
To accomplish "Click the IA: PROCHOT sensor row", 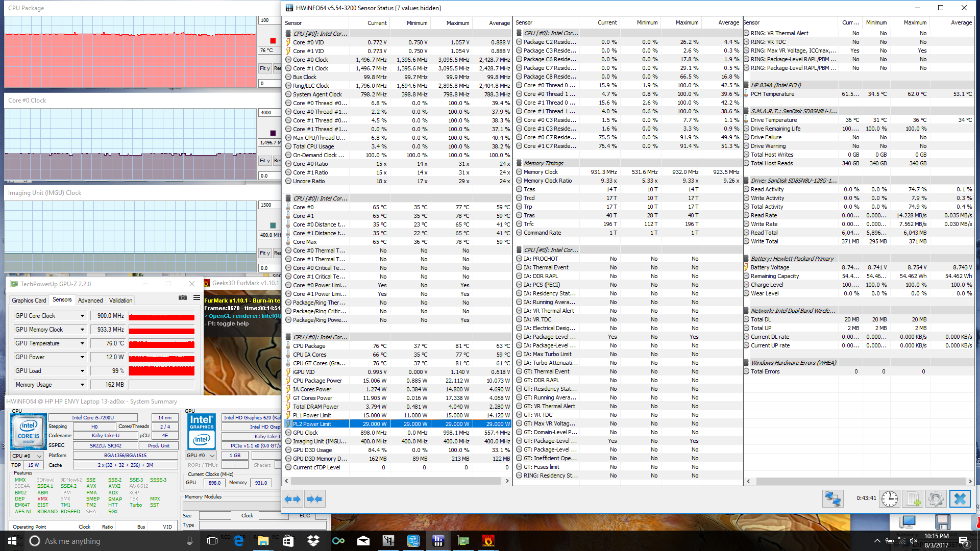I will pyautogui.click(x=628, y=259).
